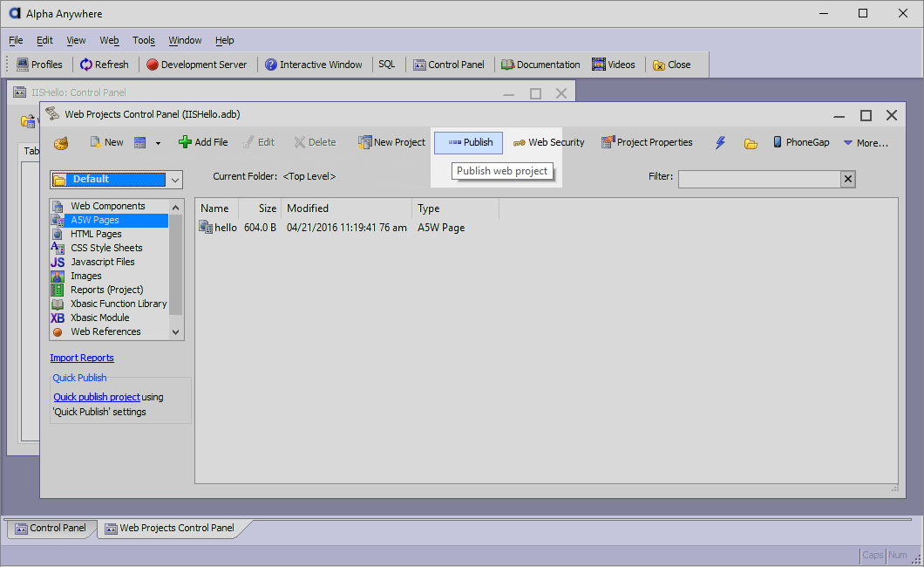Click the 04/21/2016 modified date cell
This screenshot has height=567, width=924.
347,228
